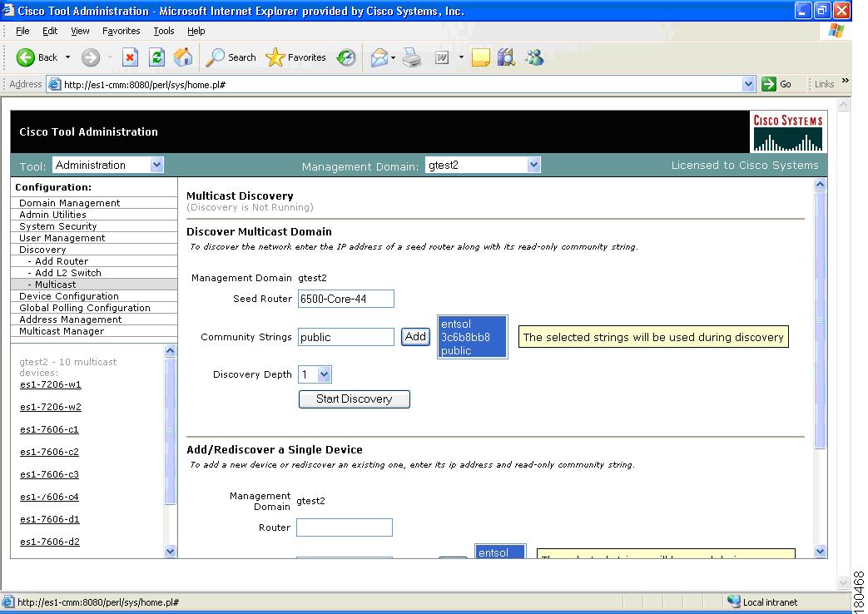
Task: Open the Home page icon
Action: (x=183, y=57)
